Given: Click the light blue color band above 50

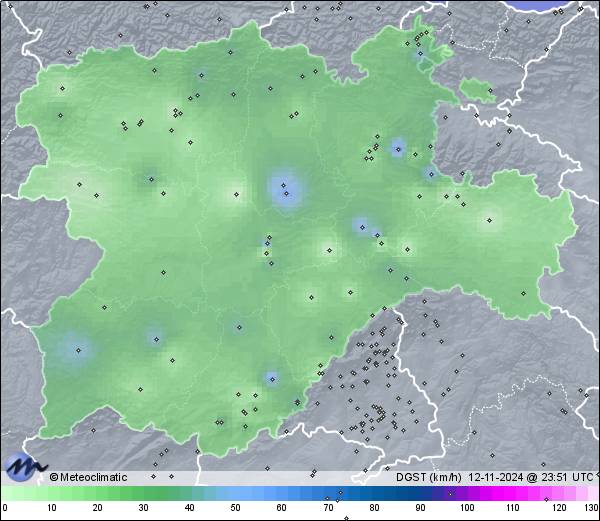Looking at the screenshot, I should pyautogui.click(x=235, y=493).
